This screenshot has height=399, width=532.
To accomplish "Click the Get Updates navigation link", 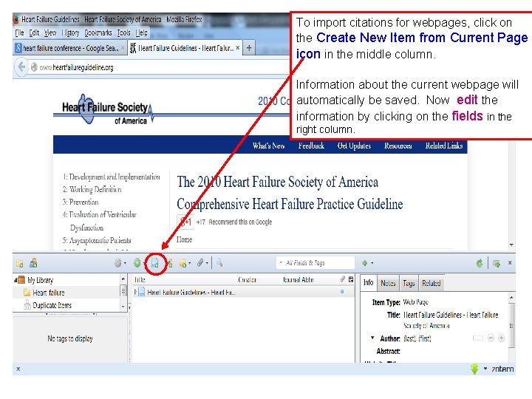I will (354, 146).
